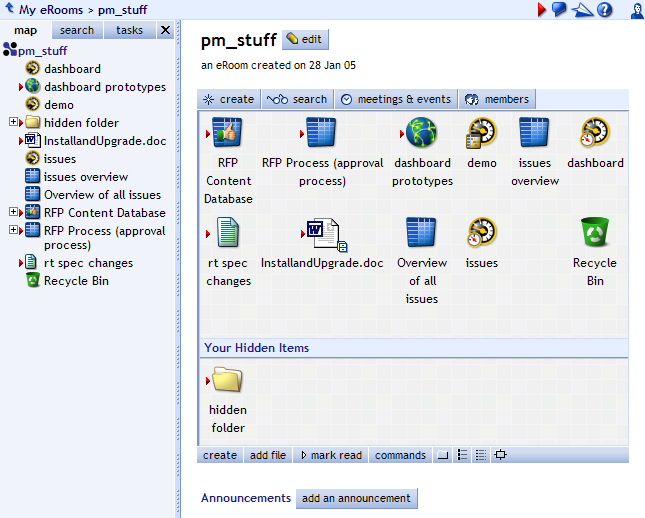The image size is (645, 518).
Task: Expand the hidden folder tree node
Action: tap(14, 123)
